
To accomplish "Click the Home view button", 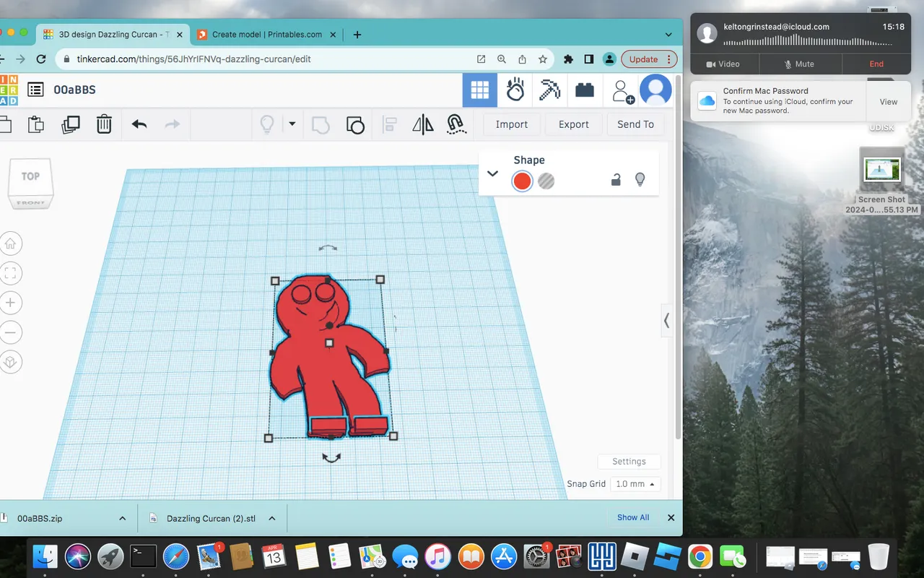I will tap(10, 243).
